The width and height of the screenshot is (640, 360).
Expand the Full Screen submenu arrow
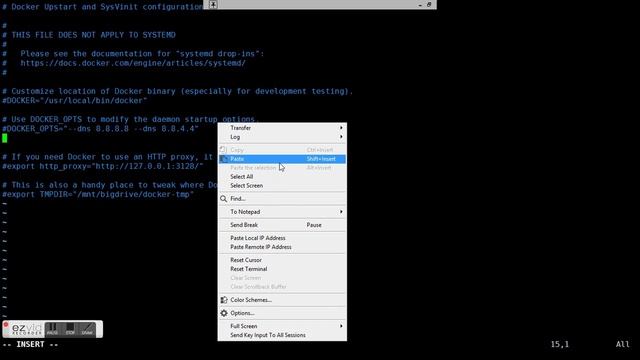pos(341,326)
